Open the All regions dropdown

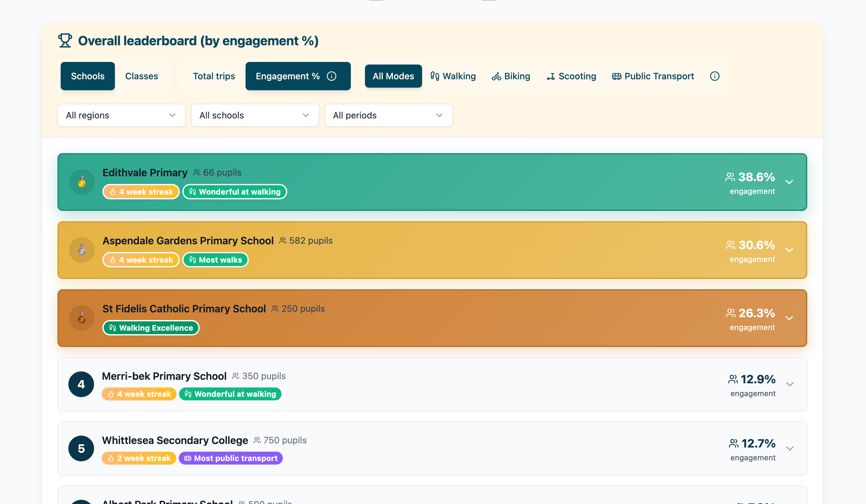click(x=122, y=115)
